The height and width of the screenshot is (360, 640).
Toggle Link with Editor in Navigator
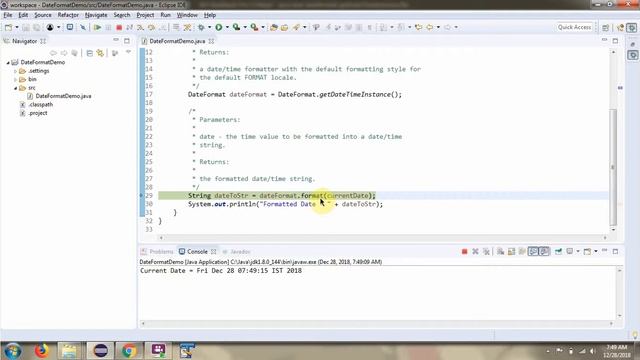[100, 53]
